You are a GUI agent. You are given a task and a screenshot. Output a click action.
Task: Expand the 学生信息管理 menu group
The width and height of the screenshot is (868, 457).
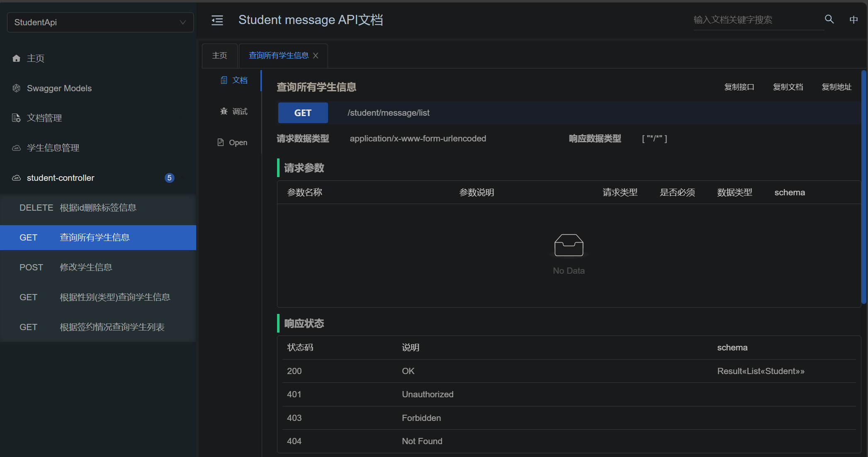click(53, 148)
